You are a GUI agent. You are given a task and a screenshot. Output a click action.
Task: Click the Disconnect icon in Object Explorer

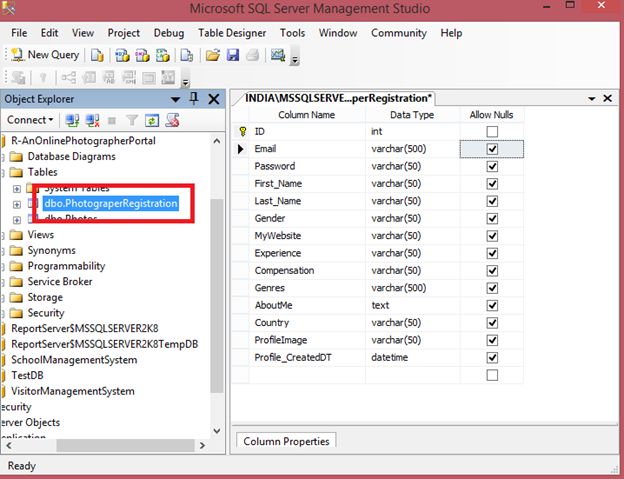coord(93,120)
